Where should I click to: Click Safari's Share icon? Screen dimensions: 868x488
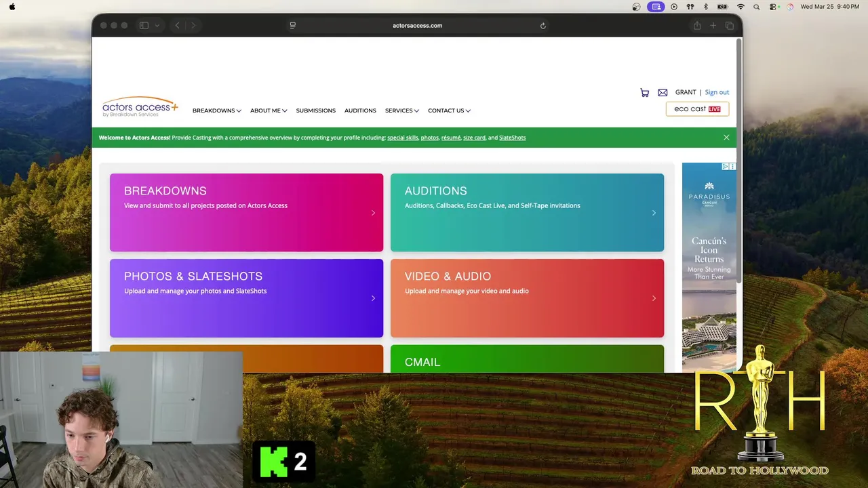(696, 25)
